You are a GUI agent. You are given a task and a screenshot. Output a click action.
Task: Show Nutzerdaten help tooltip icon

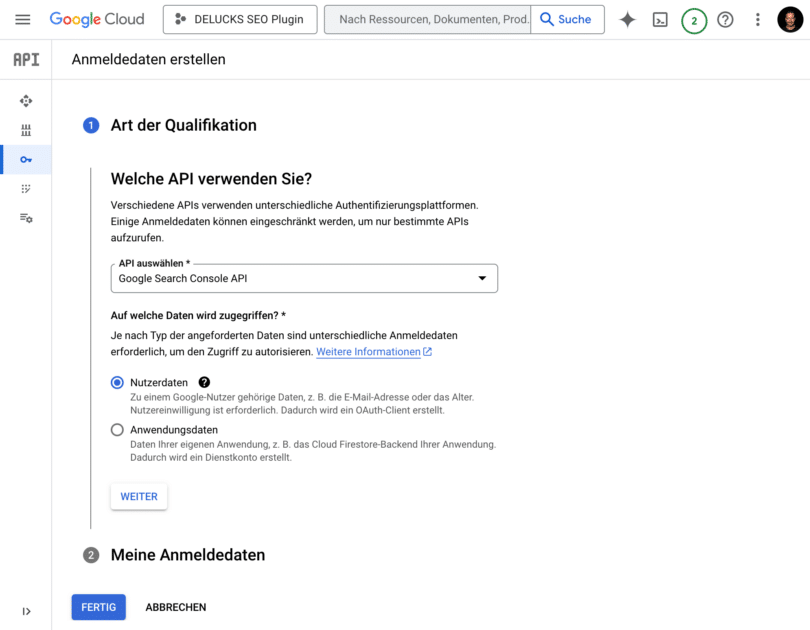click(x=204, y=382)
